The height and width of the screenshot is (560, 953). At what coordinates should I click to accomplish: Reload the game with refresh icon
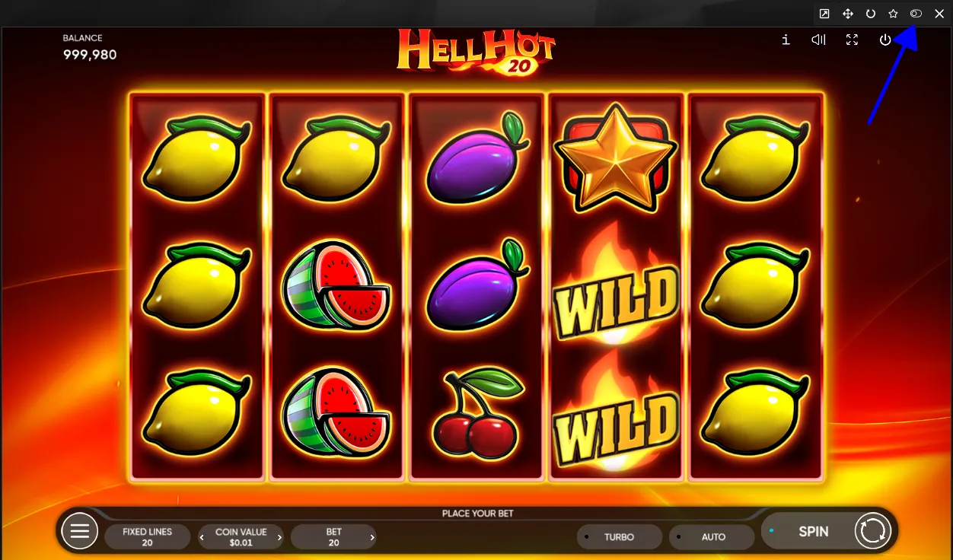click(x=871, y=14)
